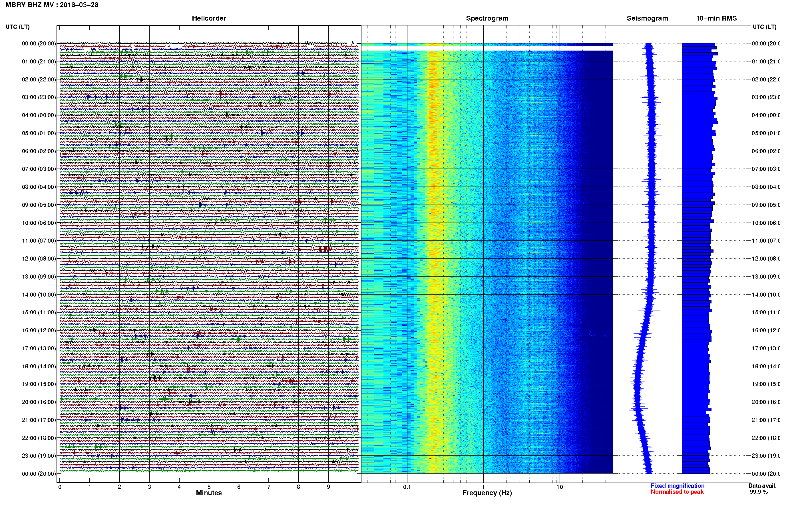Viewport: 812px width, 508px height.
Task: Click left-axis time '18:00 (14:00)'
Action: pos(39,366)
